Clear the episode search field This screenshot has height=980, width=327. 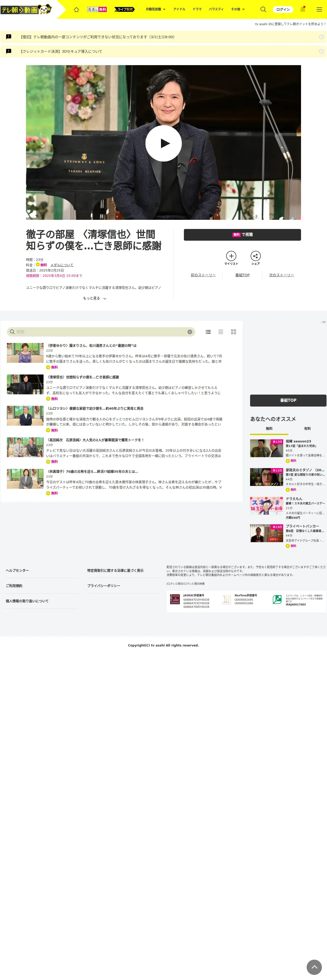pyautogui.click(x=189, y=332)
